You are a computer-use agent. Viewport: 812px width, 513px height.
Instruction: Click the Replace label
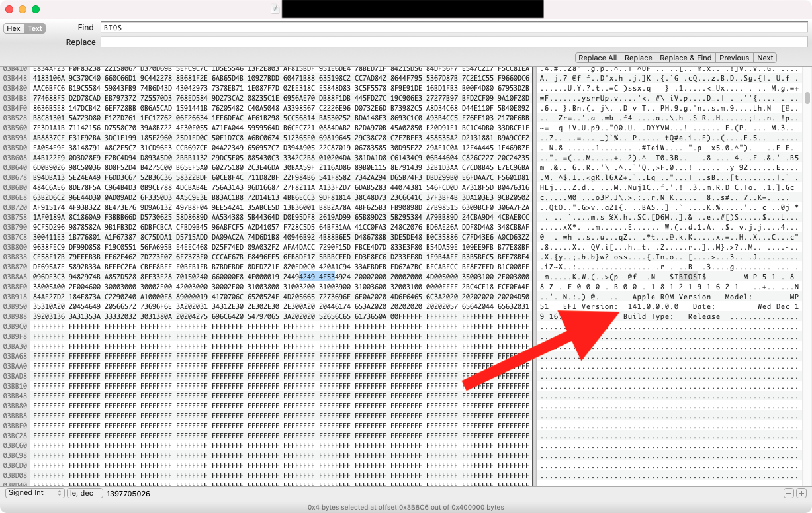(x=80, y=42)
